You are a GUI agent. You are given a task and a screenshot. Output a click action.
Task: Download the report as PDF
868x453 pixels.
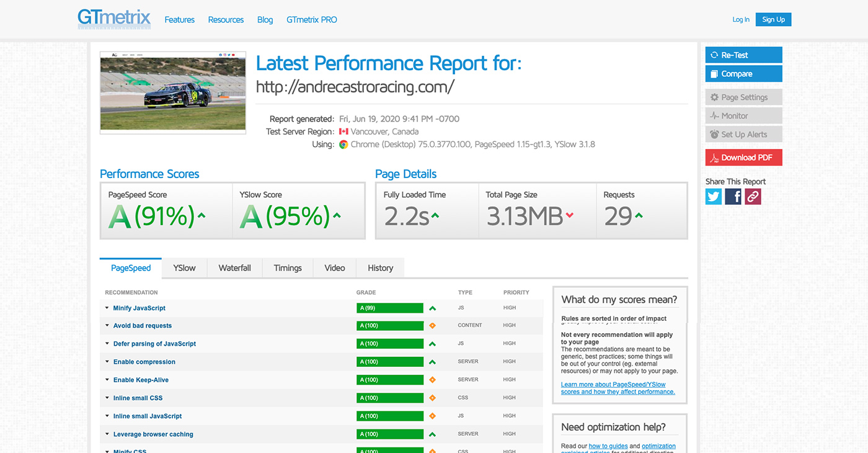tap(743, 158)
